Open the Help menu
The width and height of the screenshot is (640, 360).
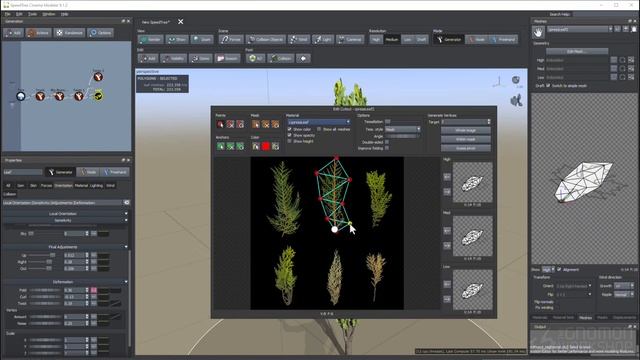coord(64,14)
